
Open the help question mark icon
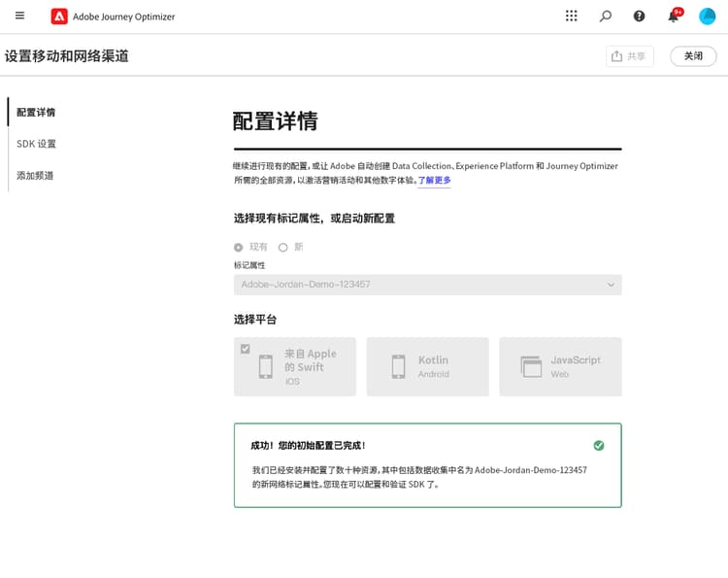tap(639, 17)
